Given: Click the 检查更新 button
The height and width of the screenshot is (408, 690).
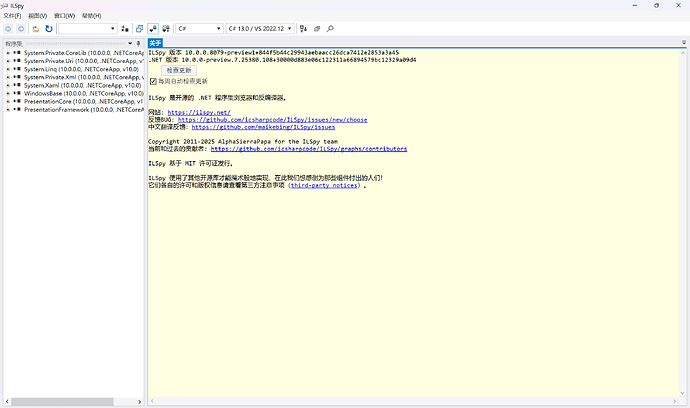Looking at the screenshot, I should pyautogui.click(x=179, y=70).
